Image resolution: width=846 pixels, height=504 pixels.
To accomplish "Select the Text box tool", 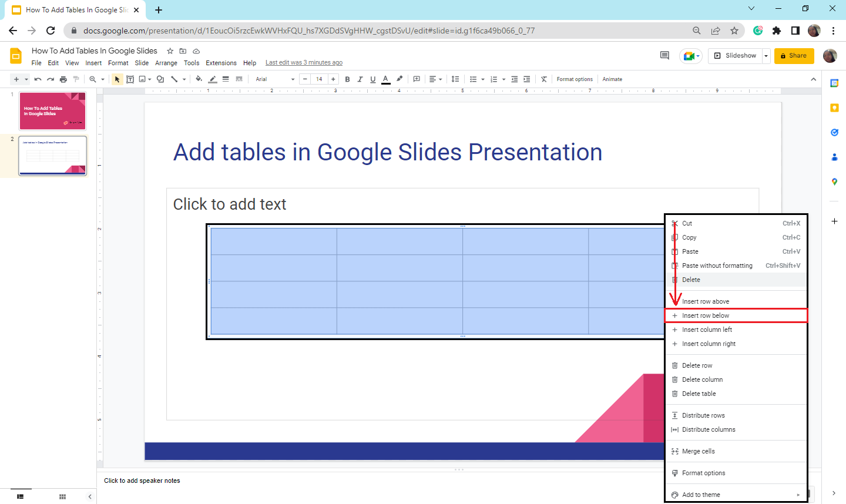I will coord(130,79).
